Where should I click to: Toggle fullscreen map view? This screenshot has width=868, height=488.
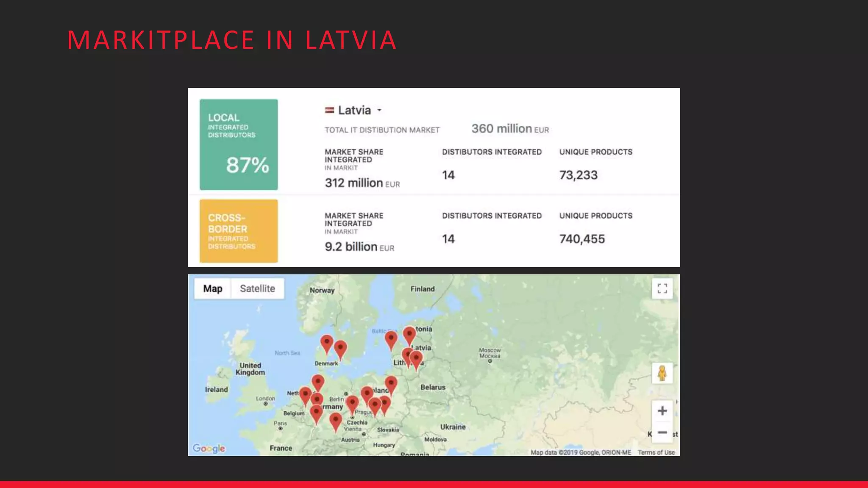point(662,288)
